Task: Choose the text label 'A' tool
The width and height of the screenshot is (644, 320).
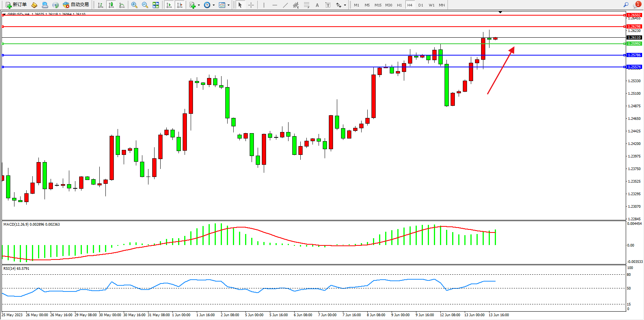Action: click(317, 5)
